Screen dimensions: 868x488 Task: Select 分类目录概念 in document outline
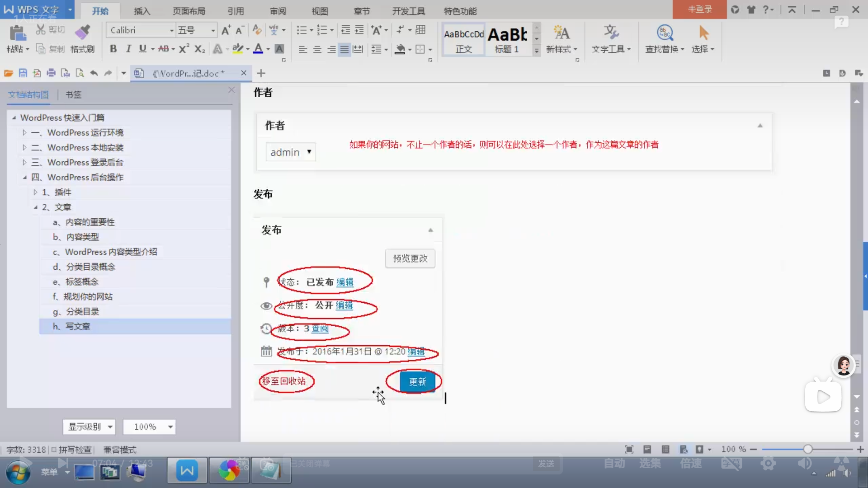[x=91, y=267]
